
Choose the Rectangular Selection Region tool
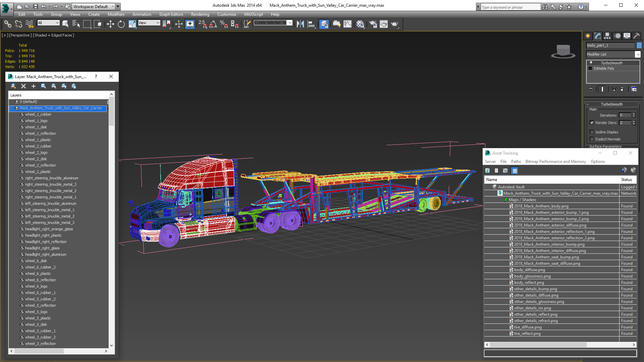(87, 24)
